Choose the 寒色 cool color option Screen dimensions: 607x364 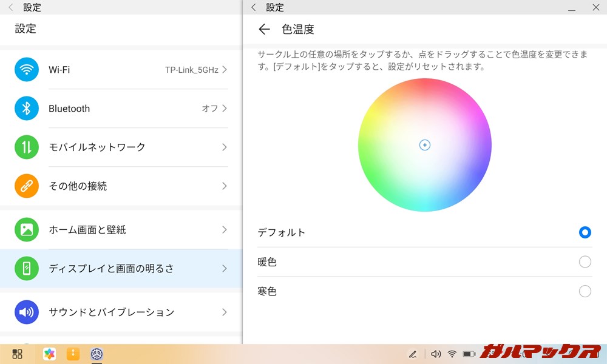pos(585,291)
